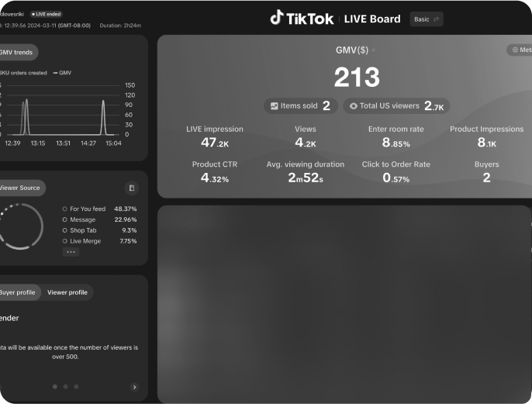Open the Basic mode switcher
This screenshot has width=532, height=404.
pyautogui.click(x=427, y=19)
